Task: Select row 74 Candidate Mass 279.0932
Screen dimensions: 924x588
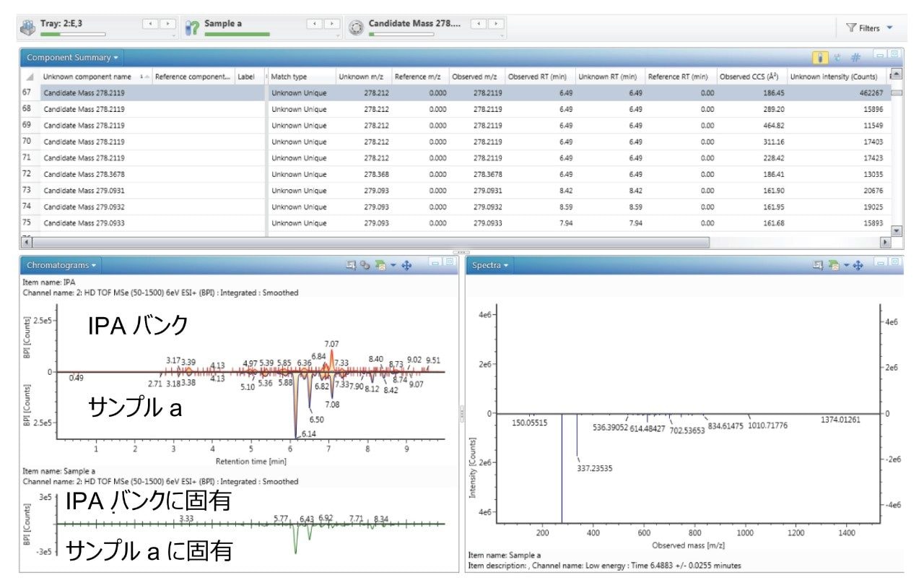Action: [x=455, y=207]
